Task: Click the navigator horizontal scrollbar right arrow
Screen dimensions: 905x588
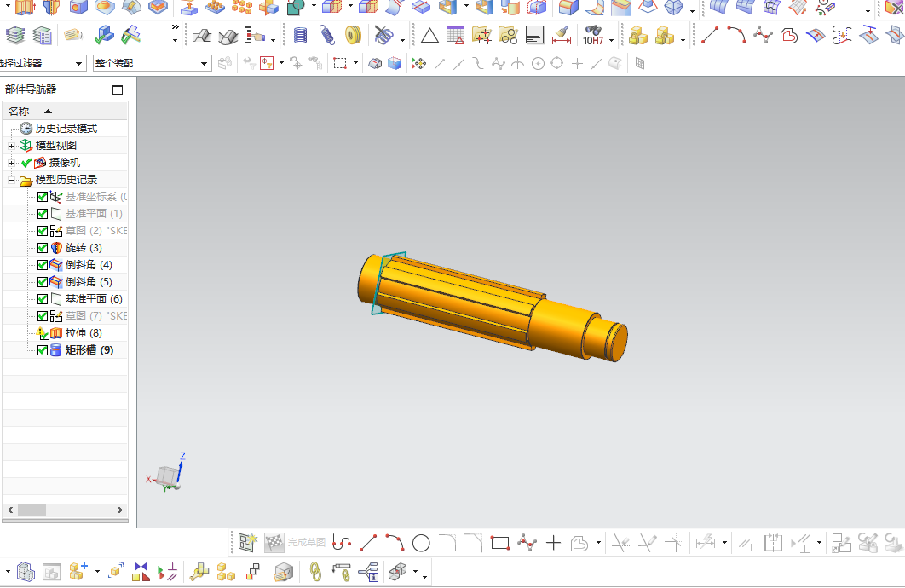Action: (x=120, y=510)
